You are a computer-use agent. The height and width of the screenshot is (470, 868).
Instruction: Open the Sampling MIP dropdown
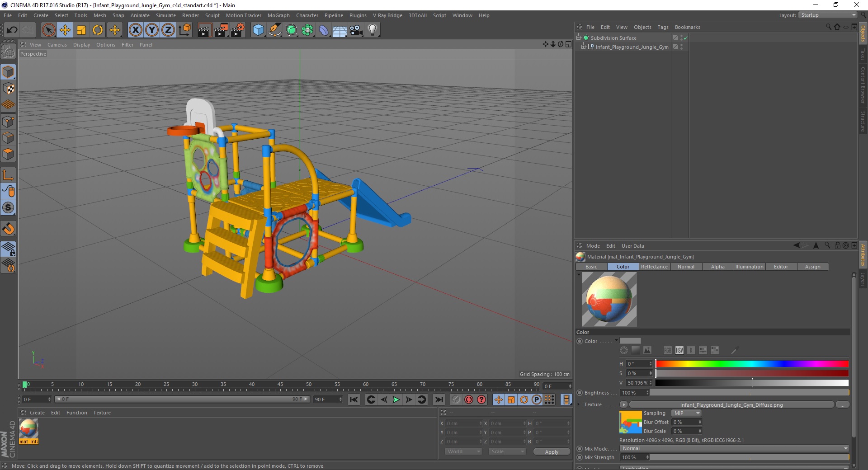pyautogui.click(x=686, y=413)
